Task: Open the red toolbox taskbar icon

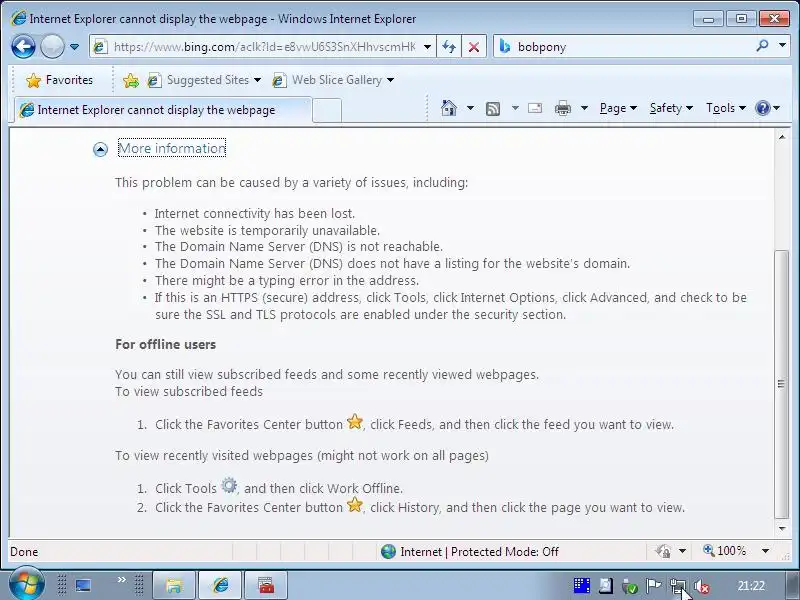Action: click(266, 585)
